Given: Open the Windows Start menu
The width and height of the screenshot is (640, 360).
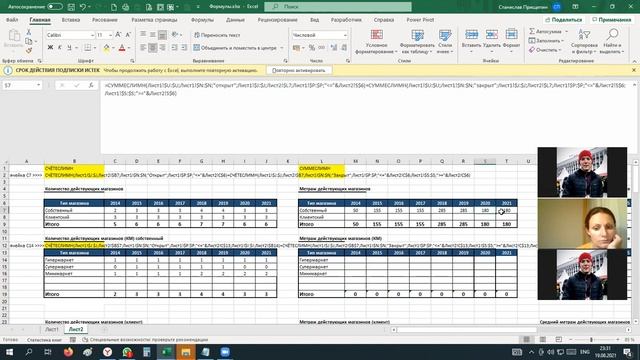Looking at the screenshot, I should 9,352.
